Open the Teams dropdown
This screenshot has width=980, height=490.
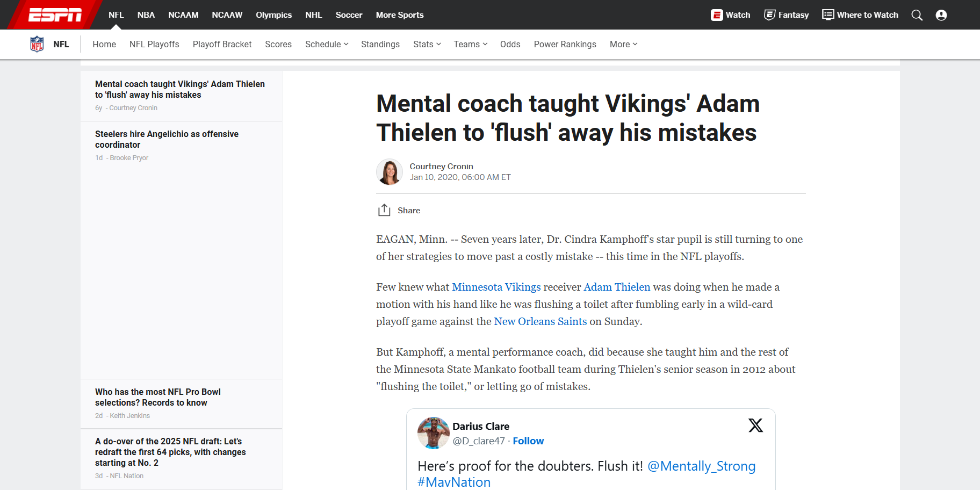pyautogui.click(x=470, y=44)
